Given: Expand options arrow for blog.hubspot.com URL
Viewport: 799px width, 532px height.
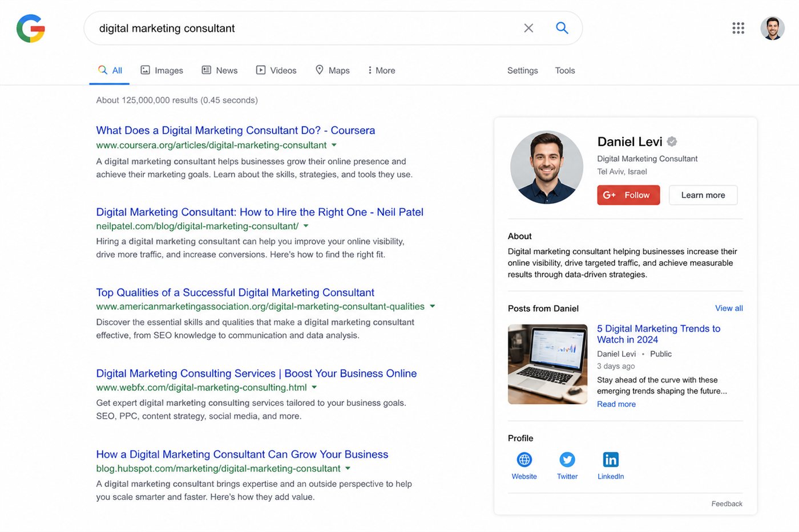Looking at the screenshot, I should click(348, 468).
